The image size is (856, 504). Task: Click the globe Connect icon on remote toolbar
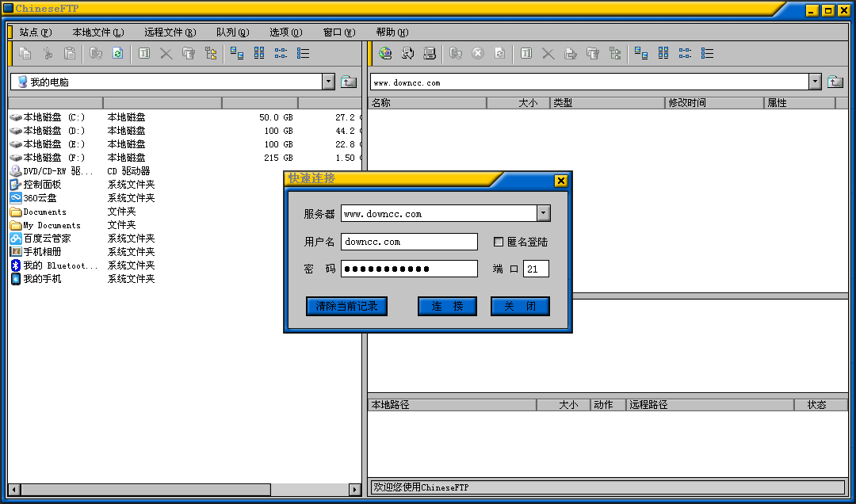[x=385, y=53]
